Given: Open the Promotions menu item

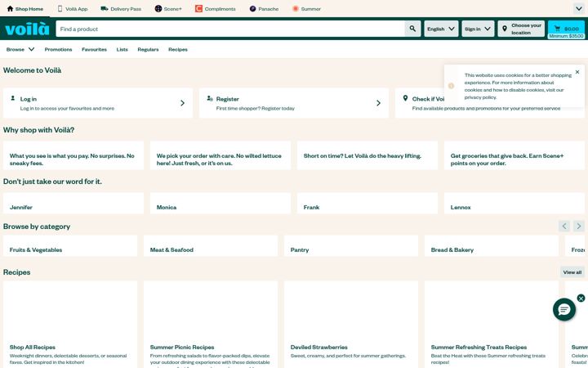Looking at the screenshot, I should [x=58, y=49].
